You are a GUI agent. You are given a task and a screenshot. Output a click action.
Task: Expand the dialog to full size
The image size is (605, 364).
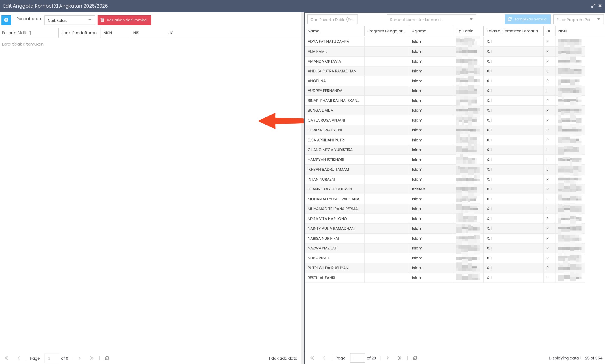(593, 6)
